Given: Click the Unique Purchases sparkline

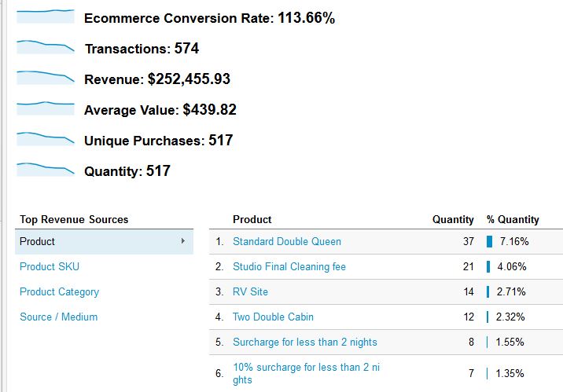Looking at the screenshot, I should click(45, 138).
